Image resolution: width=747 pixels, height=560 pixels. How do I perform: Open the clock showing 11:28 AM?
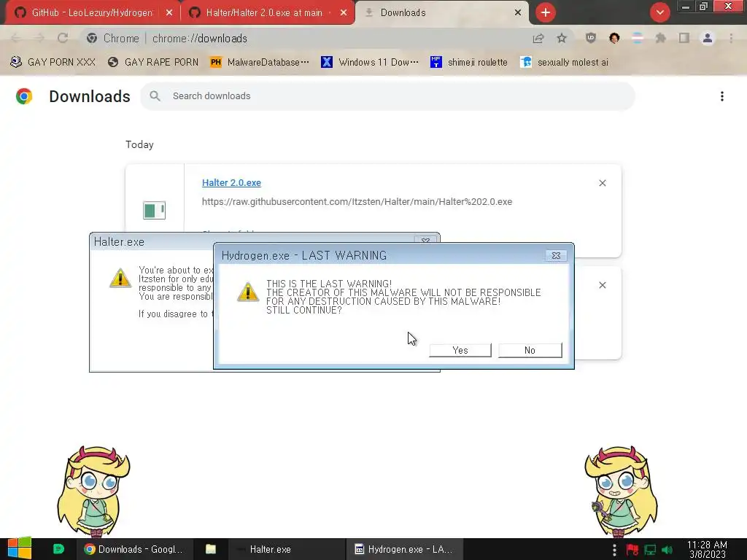click(707, 549)
